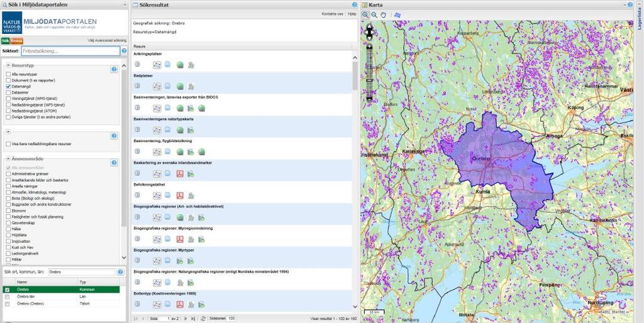Screen dimensions: 644x323
Task: Click the orange Rensa button
Action: point(17,41)
